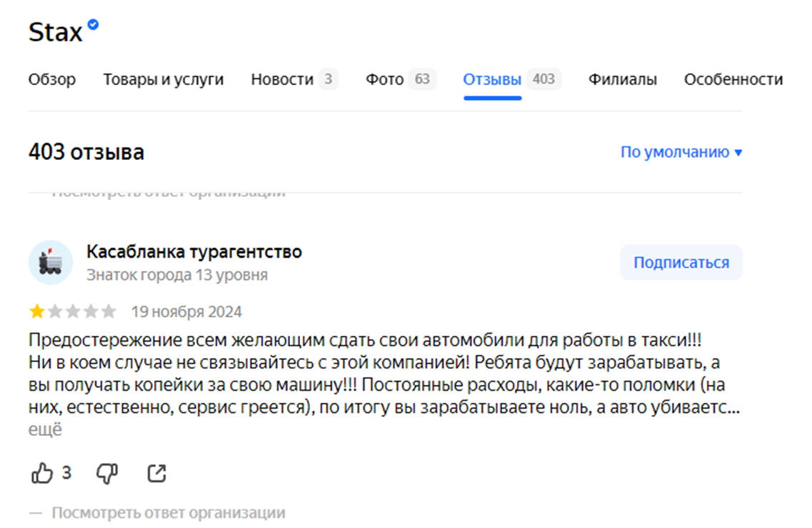Click the one-star rating of the review
This screenshot has height=528, width=812.
[x=73, y=312]
